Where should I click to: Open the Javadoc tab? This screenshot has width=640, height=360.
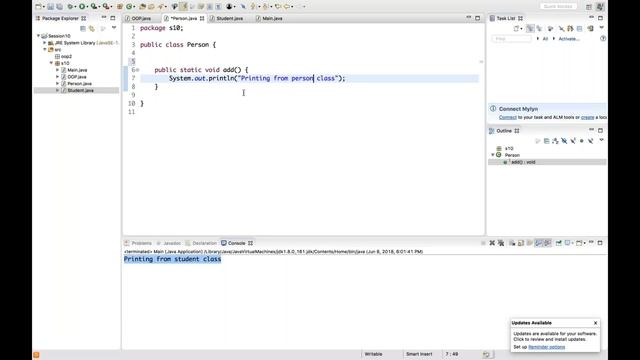(x=172, y=243)
